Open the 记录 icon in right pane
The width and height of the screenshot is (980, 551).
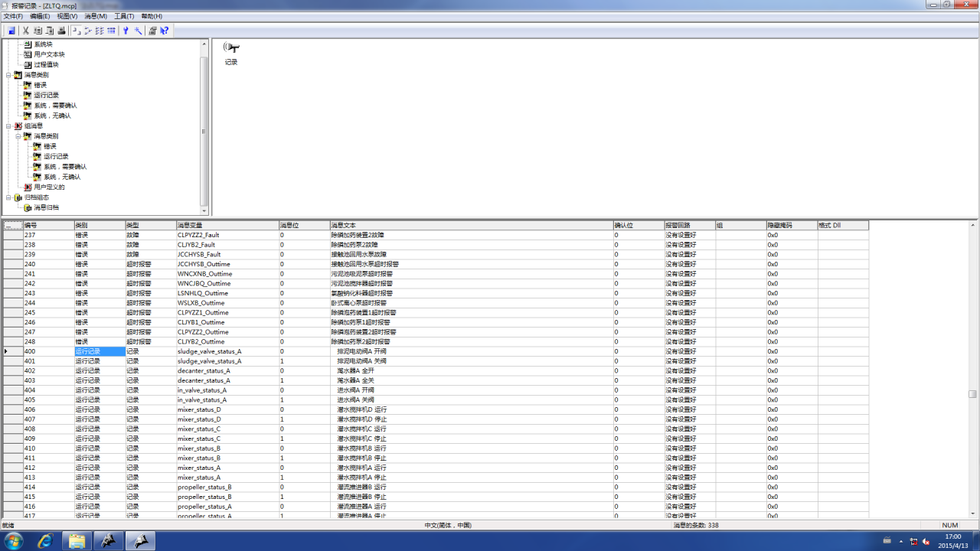coord(231,48)
